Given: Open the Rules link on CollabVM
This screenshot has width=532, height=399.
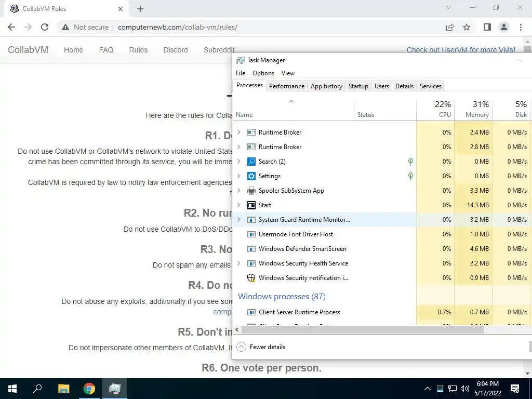Looking at the screenshot, I should coord(138,50).
